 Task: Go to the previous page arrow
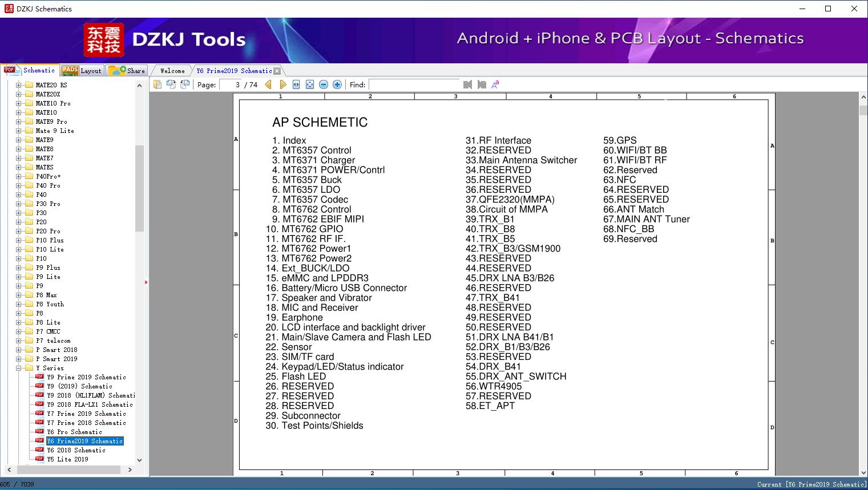pos(268,84)
